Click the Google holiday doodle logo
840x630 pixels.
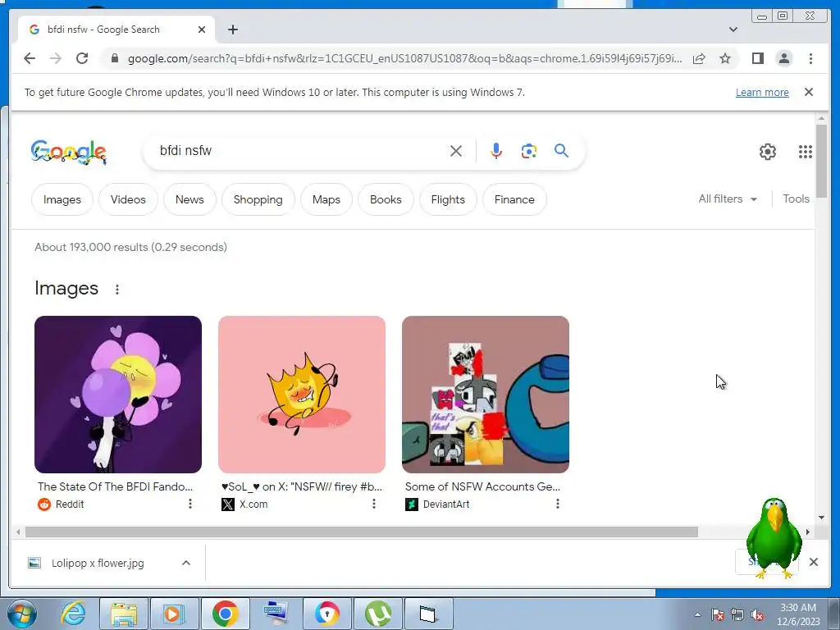(69, 152)
